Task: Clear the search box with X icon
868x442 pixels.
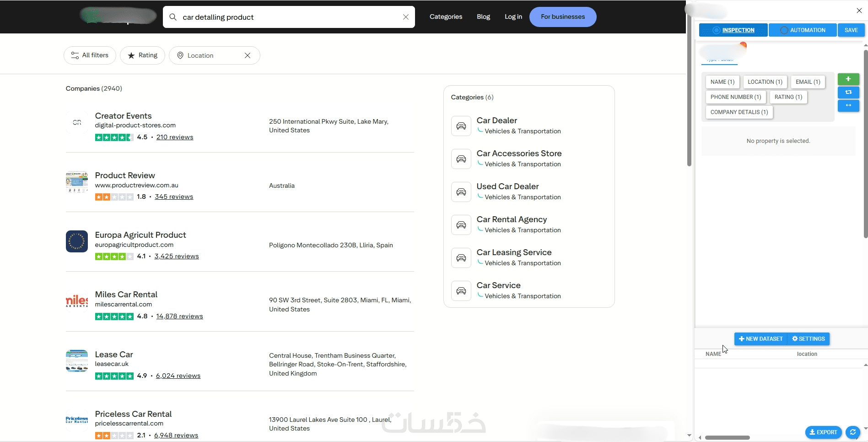Action: (x=405, y=17)
